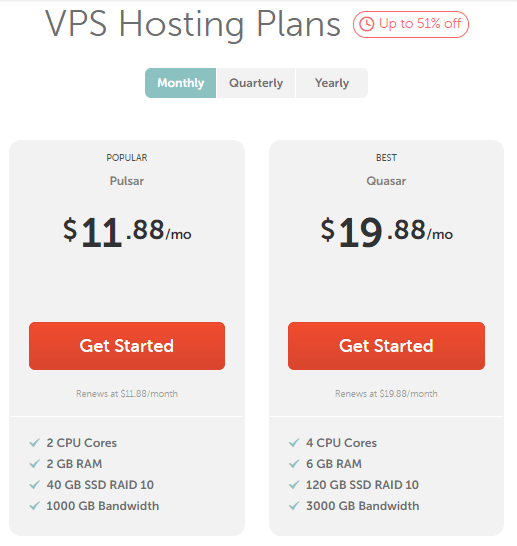
Task: Click checkmark beside 1000 GB Bandwidth
Action: pyautogui.click(x=34, y=506)
